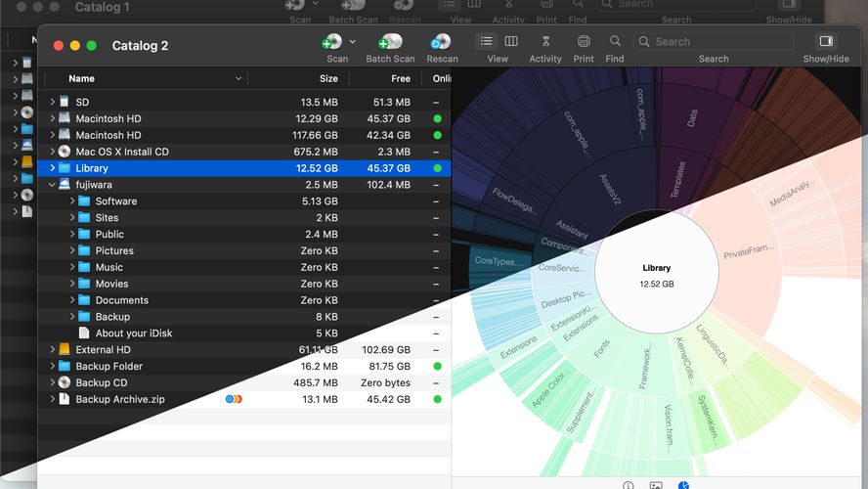Expand the Software folder

72,201
